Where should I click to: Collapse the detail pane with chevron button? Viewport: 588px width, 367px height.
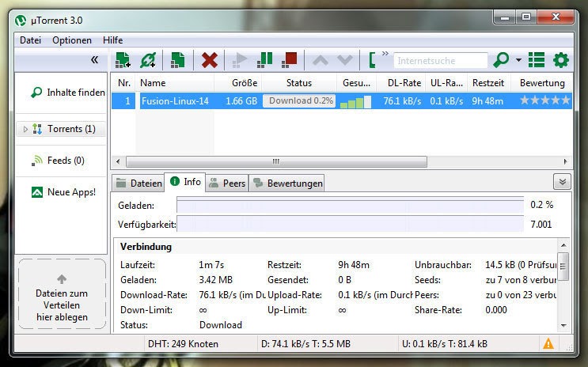coord(562,182)
